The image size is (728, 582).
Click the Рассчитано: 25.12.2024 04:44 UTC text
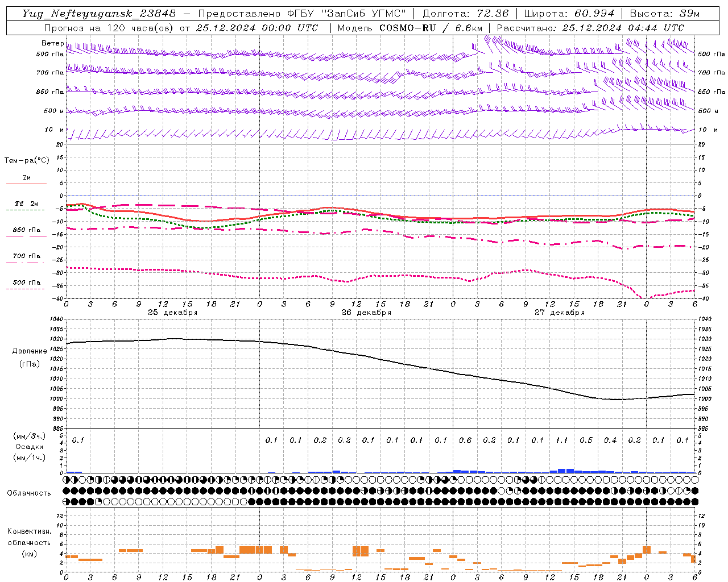(x=590, y=28)
